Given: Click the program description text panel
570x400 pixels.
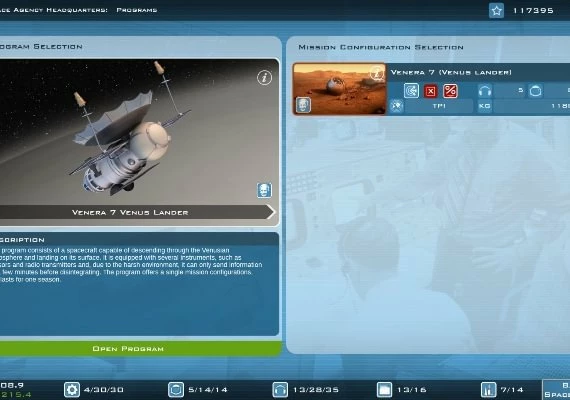Looking at the screenshot, I should 140,284.
